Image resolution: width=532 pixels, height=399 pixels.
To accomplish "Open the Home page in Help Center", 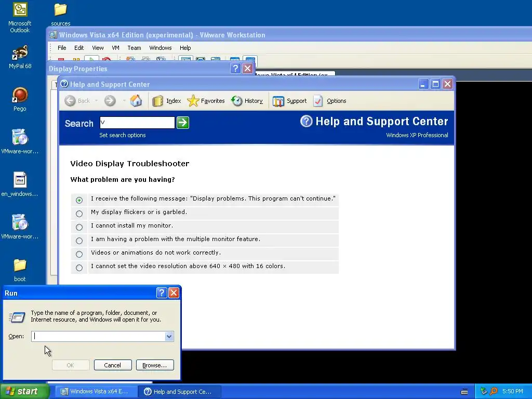I will (136, 101).
